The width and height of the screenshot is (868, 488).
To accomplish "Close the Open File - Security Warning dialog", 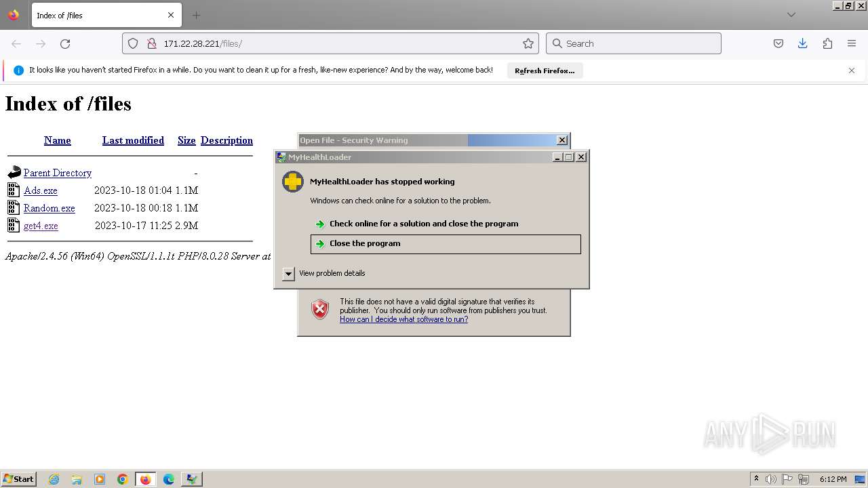I will [x=562, y=140].
